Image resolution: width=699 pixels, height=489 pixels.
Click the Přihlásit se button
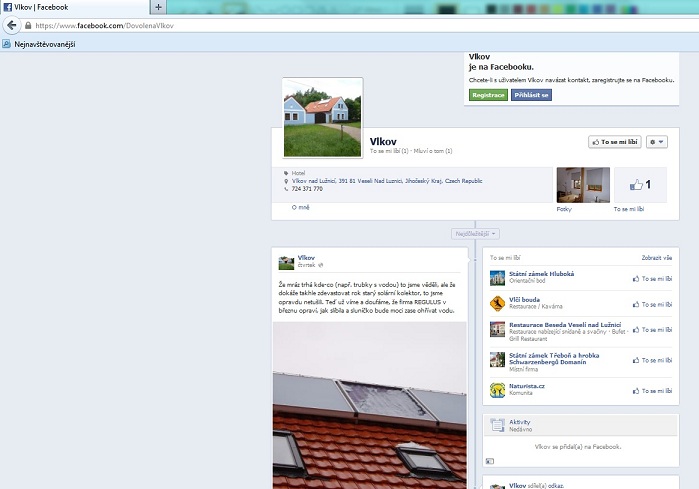[531, 95]
